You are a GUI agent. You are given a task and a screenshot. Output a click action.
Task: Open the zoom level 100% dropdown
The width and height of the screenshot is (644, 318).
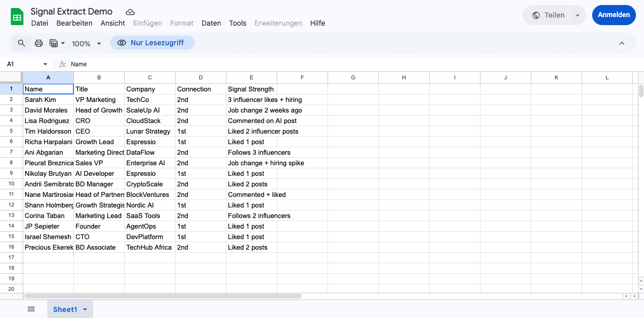point(86,44)
